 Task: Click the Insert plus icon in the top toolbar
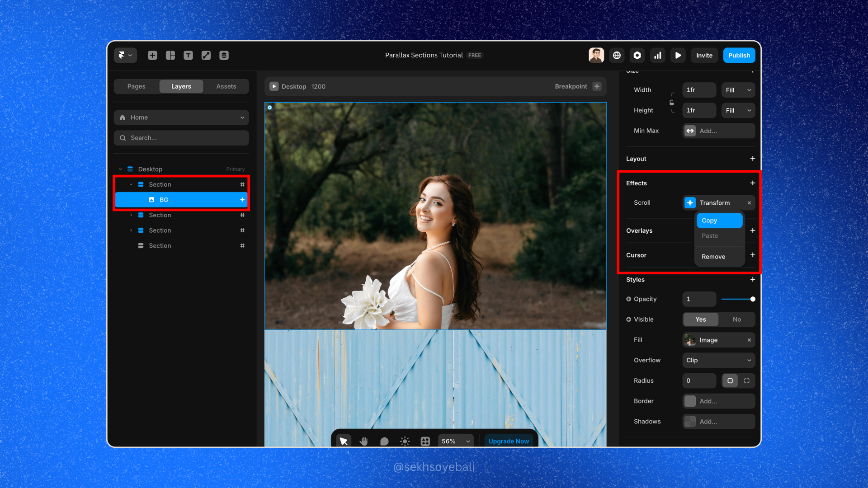(152, 55)
